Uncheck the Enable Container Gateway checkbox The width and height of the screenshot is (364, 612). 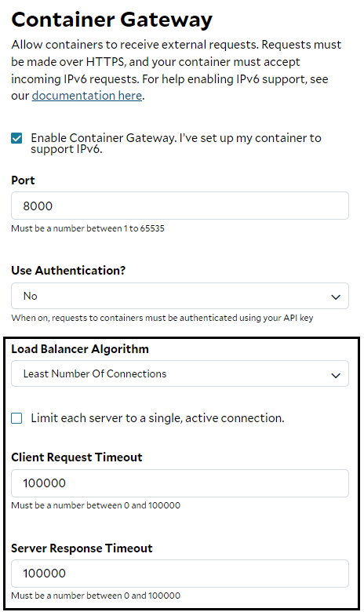[x=16, y=138]
